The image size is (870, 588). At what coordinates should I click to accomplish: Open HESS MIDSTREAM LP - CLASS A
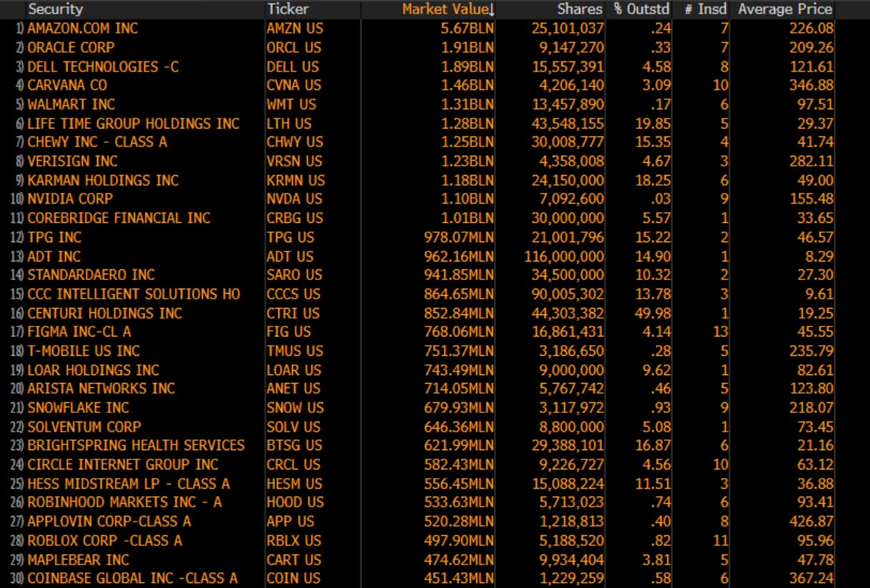coord(129,484)
